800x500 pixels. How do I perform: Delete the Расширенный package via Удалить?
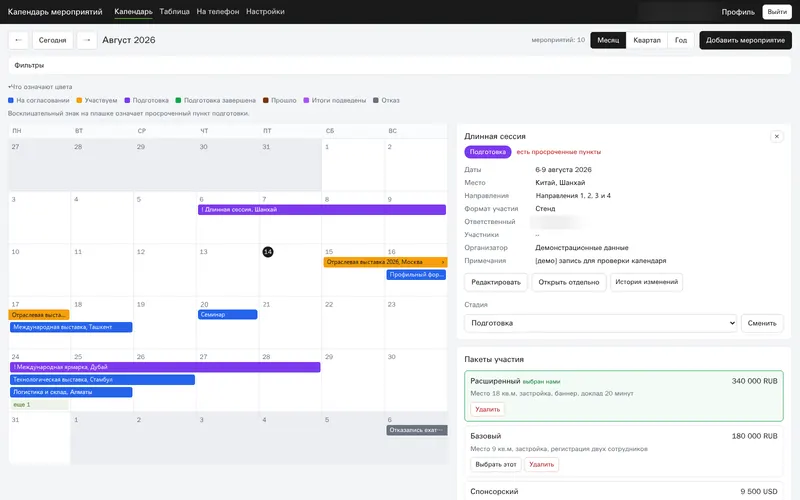point(488,409)
